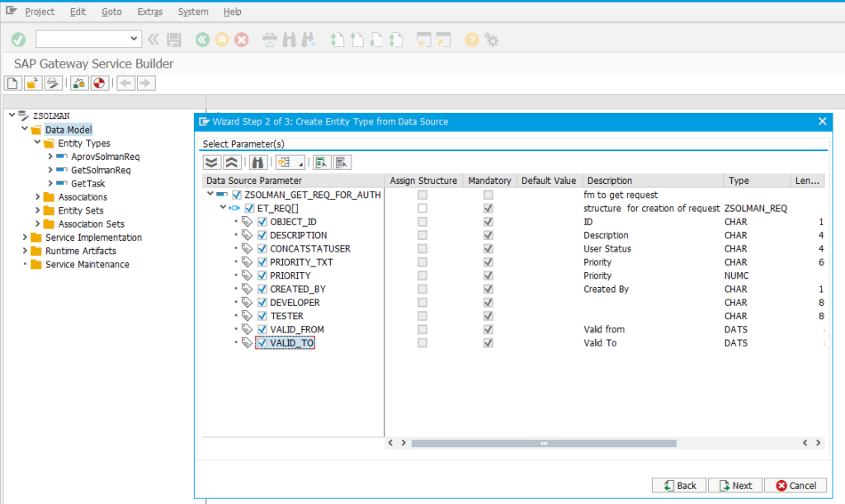Uncheck the DESCRIPTION parameter checkbox
The width and height of the screenshot is (845, 504).
262,235
